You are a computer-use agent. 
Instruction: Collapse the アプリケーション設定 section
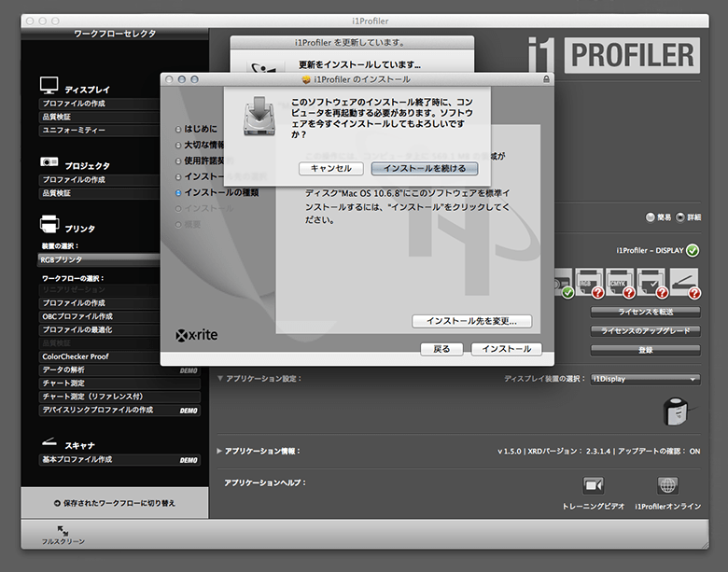tap(220, 379)
